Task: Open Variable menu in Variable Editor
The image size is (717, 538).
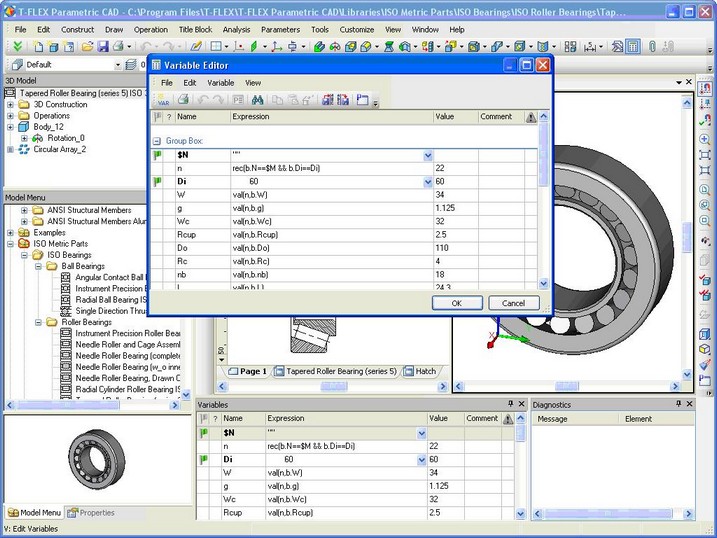Action: [x=220, y=83]
